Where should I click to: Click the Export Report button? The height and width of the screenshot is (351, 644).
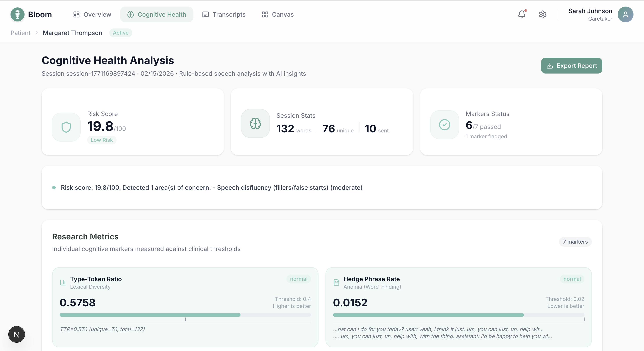pyautogui.click(x=571, y=66)
